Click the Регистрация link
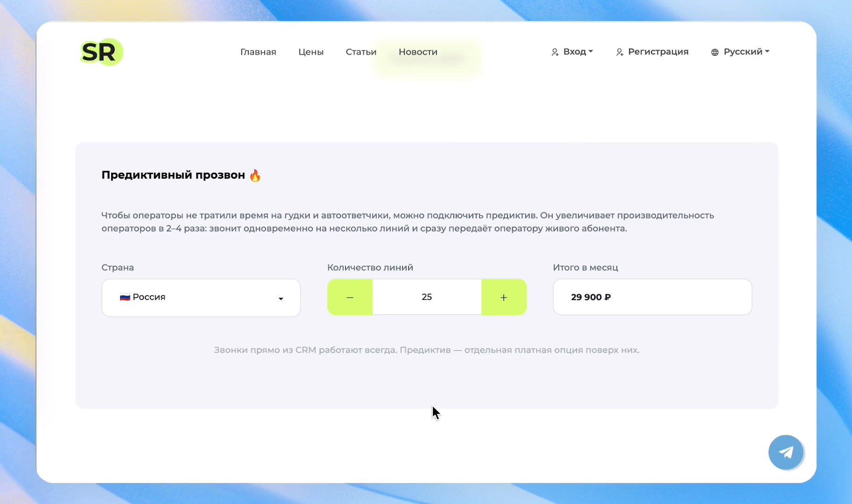This screenshot has height=504, width=852. [658, 52]
